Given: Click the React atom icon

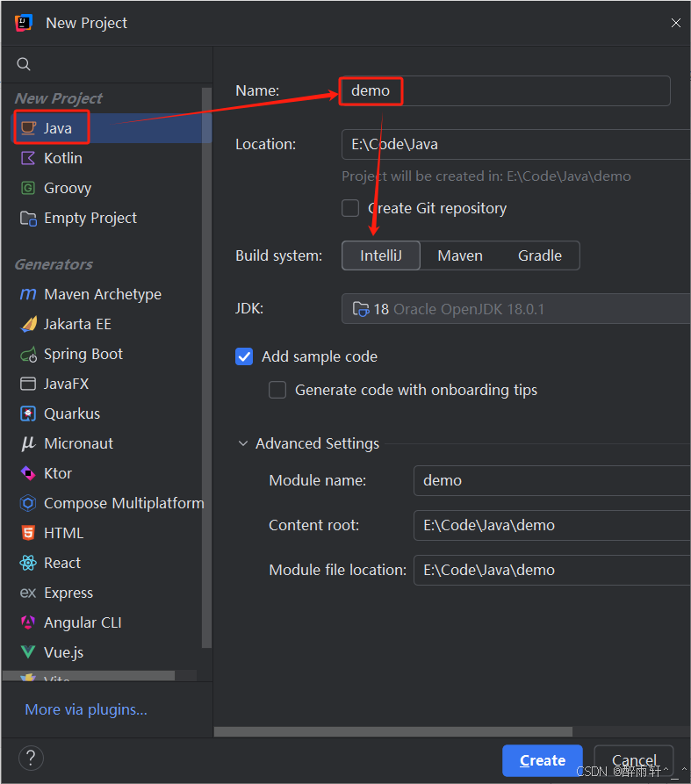Looking at the screenshot, I should (x=28, y=563).
